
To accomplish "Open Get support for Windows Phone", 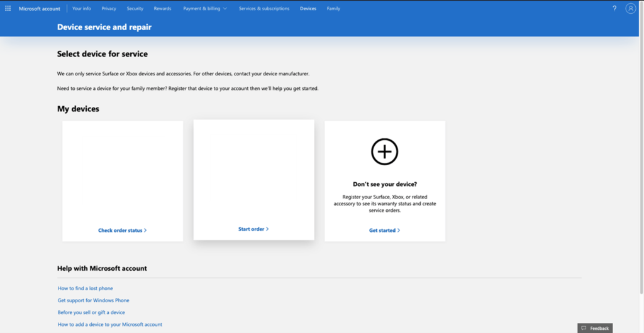I will 93,300.
